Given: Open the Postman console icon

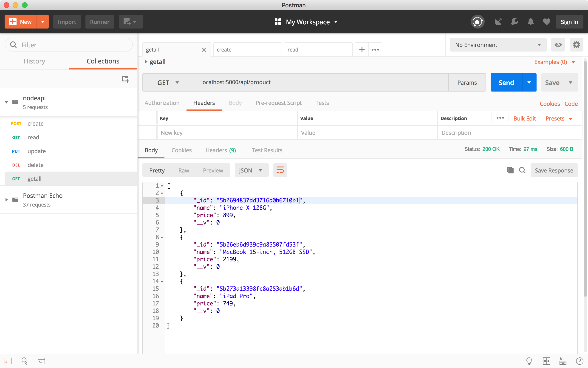Looking at the screenshot, I should (x=41, y=361).
